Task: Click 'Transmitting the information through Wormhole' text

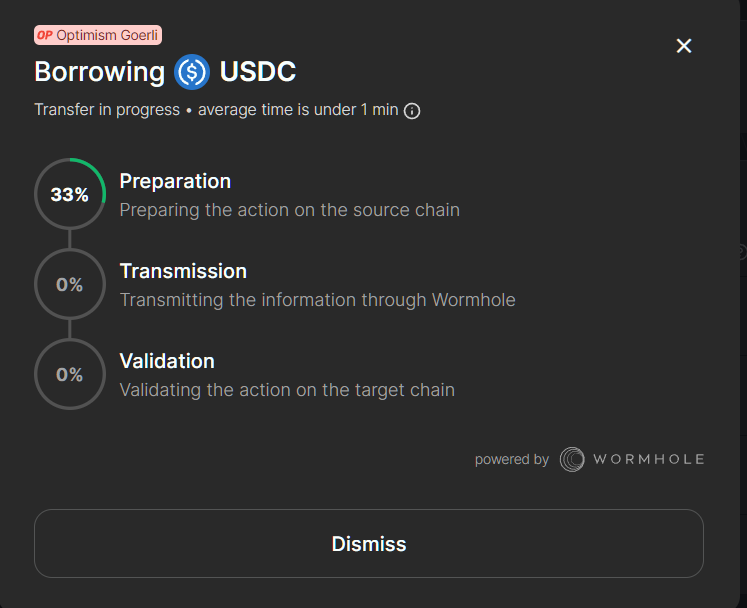Action: point(318,300)
